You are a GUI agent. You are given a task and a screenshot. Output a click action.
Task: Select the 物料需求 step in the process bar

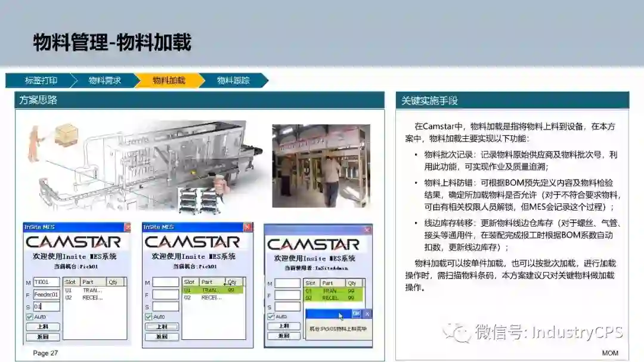point(105,81)
